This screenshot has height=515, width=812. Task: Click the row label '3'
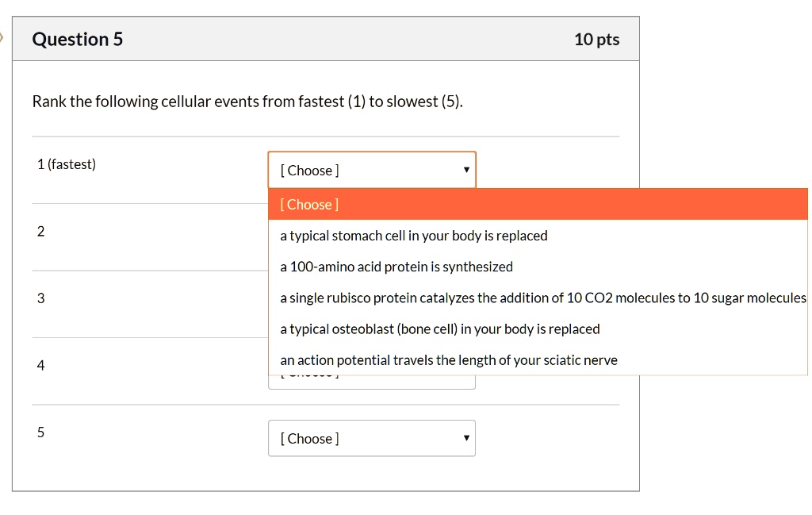(40, 298)
